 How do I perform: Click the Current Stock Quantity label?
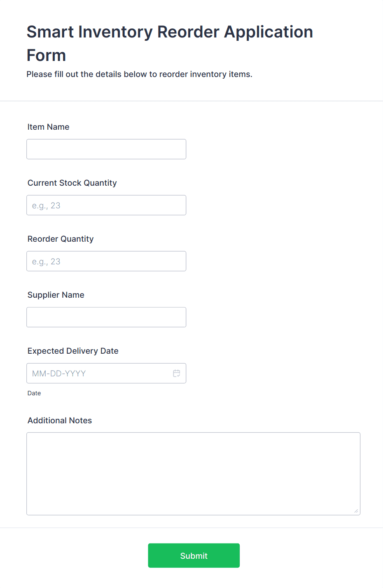tap(72, 183)
